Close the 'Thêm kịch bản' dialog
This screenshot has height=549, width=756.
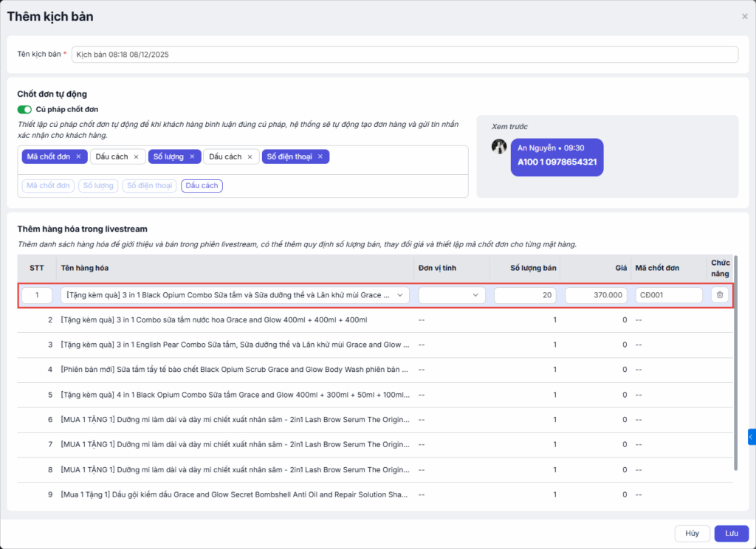pyautogui.click(x=744, y=17)
